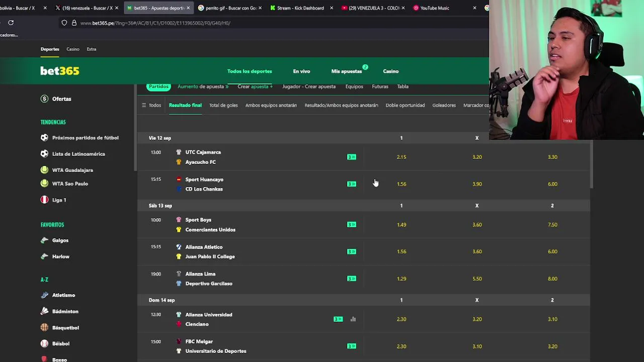This screenshot has height=362, width=644.
Task: Switch to Total de goles tab
Action: point(223,105)
